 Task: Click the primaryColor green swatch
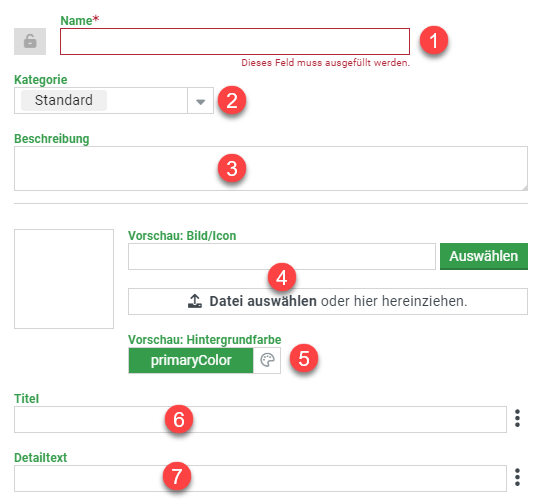pos(191,360)
